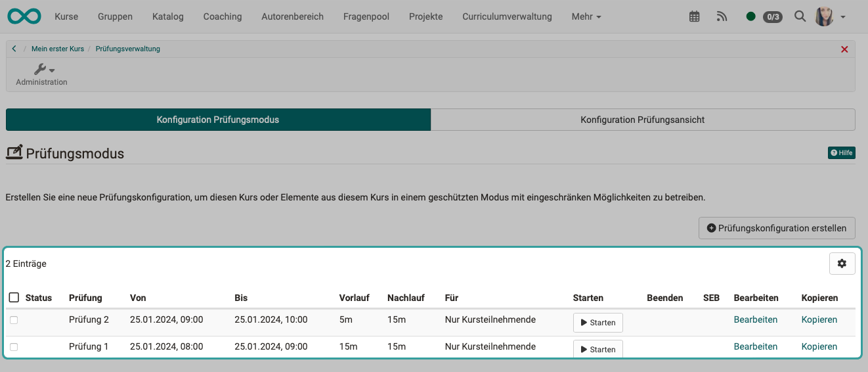Open the RSS feed subscriptions icon
This screenshot has width=868, height=372.
tap(722, 16)
